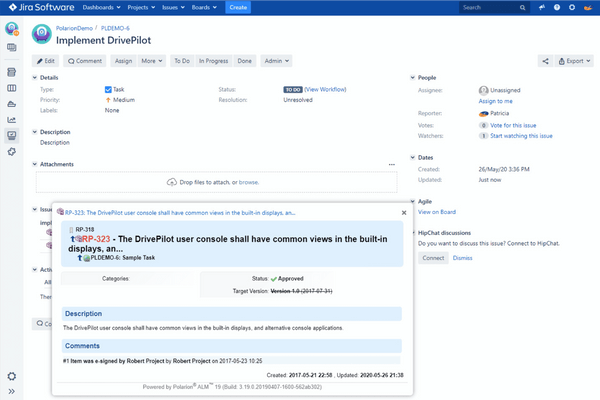The height and width of the screenshot is (400, 600).
Task: Open the Export dropdown
Action: coord(574,61)
